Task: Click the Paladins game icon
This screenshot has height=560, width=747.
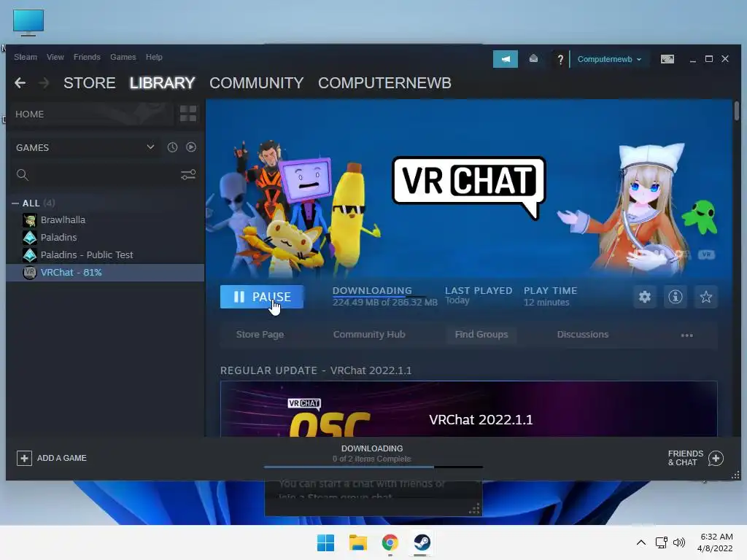Action: pyautogui.click(x=29, y=237)
